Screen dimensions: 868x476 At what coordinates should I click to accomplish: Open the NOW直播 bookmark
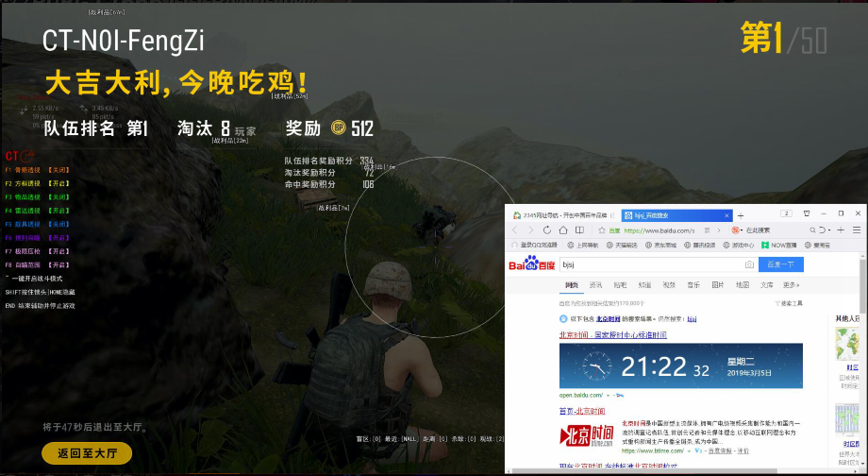click(779, 245)
